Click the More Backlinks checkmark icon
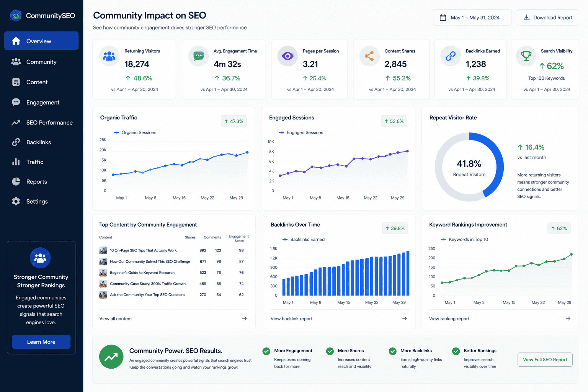 click(x=392, y=351)
